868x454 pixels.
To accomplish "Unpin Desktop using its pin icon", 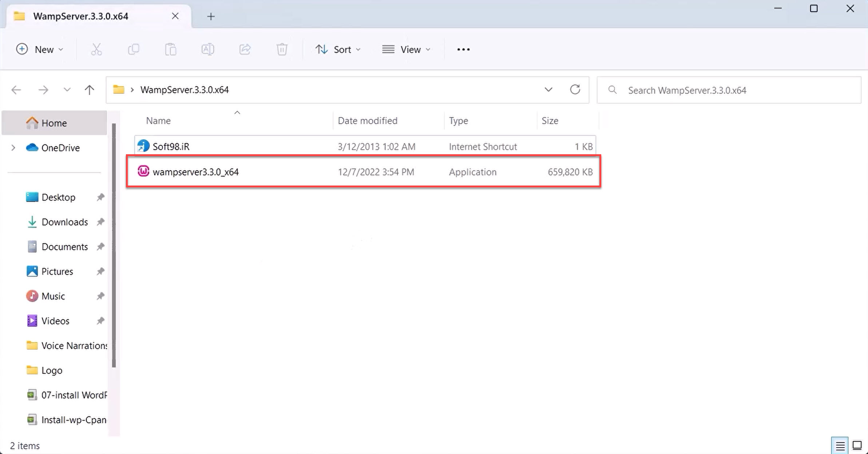I will (x=100, y=197).
